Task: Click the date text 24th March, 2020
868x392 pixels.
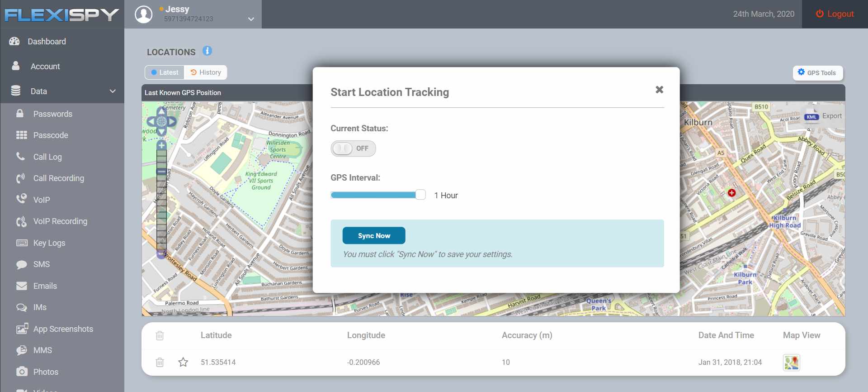Action: pos(764,14)
